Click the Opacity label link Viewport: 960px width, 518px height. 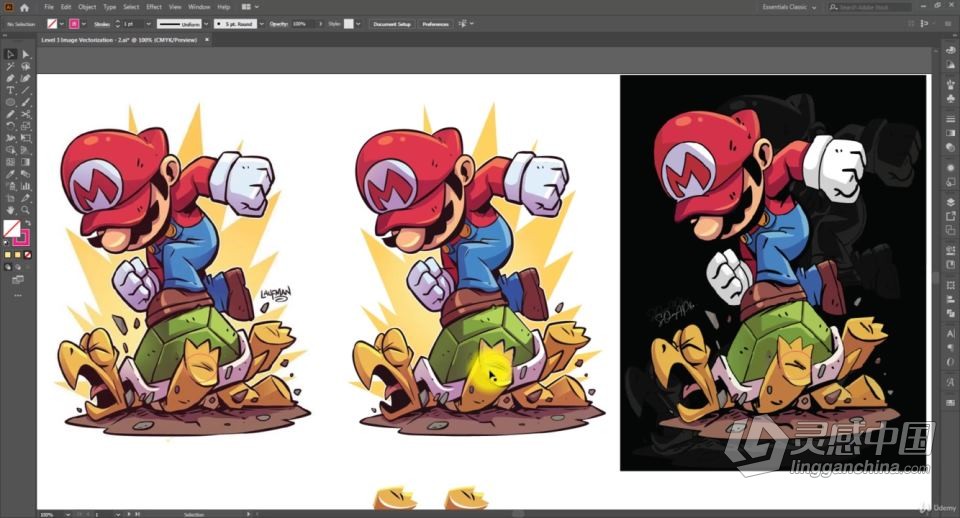(279, 24)
